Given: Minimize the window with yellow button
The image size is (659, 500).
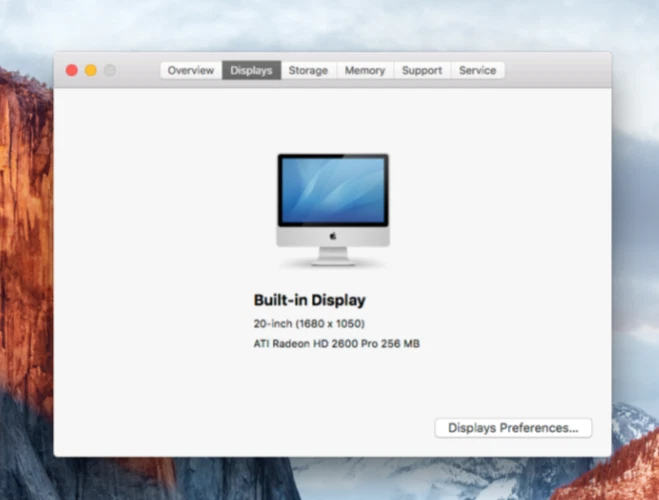Looking at the screenshot, I should coord(91,70).
